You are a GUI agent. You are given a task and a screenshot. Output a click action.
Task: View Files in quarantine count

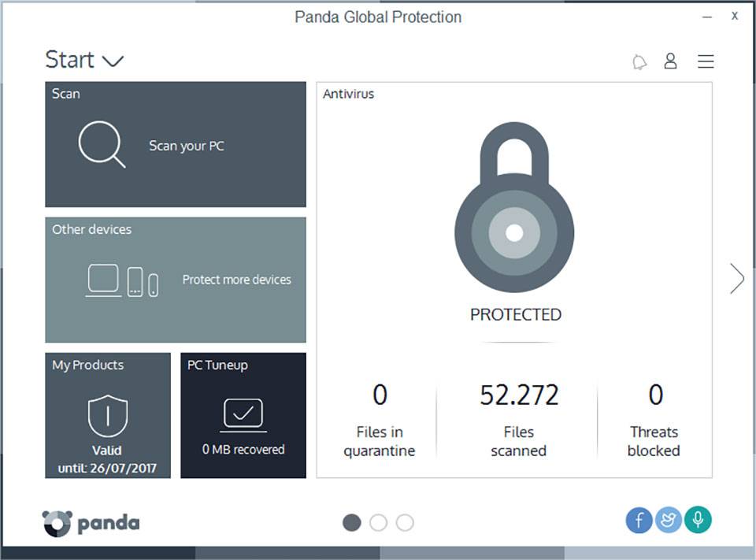tap(380, 395)
